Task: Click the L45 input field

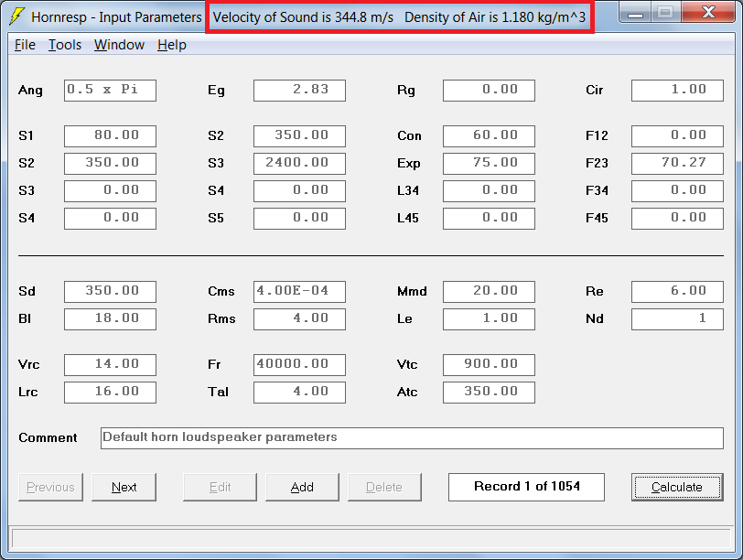Action: pos(489,219)
